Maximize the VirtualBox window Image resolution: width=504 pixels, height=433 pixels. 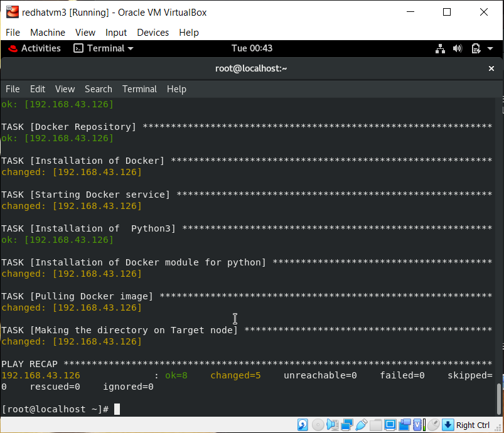tap(447, 12)
